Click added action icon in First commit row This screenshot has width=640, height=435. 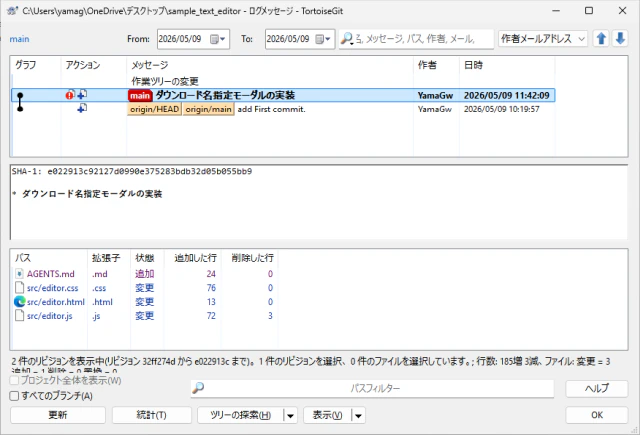[x=82, y=109]
